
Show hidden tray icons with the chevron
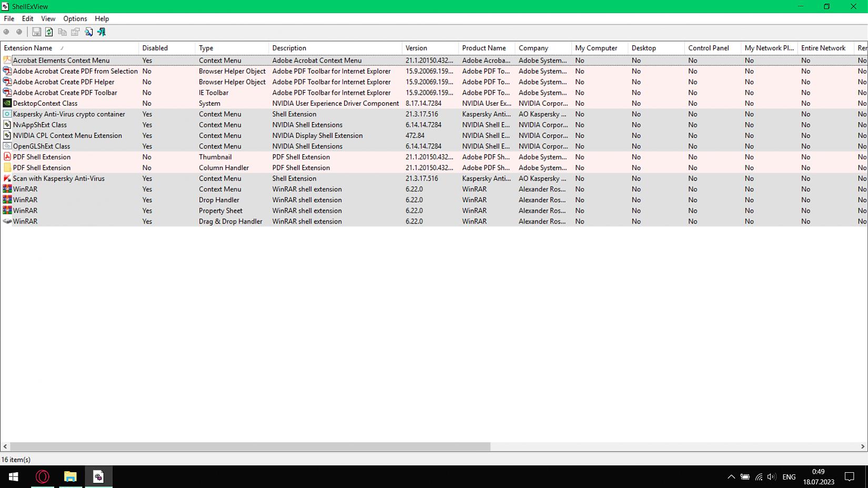[x=731, y=477]
